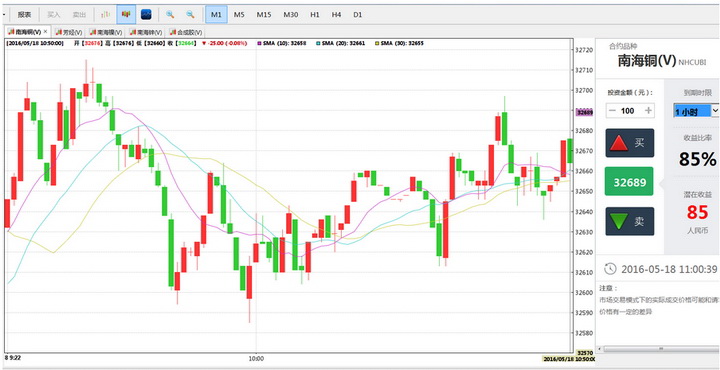Click the 卖出 toolbar button
Image resolution: width=720 pixels, height=370 pixels.
[79, 15]
